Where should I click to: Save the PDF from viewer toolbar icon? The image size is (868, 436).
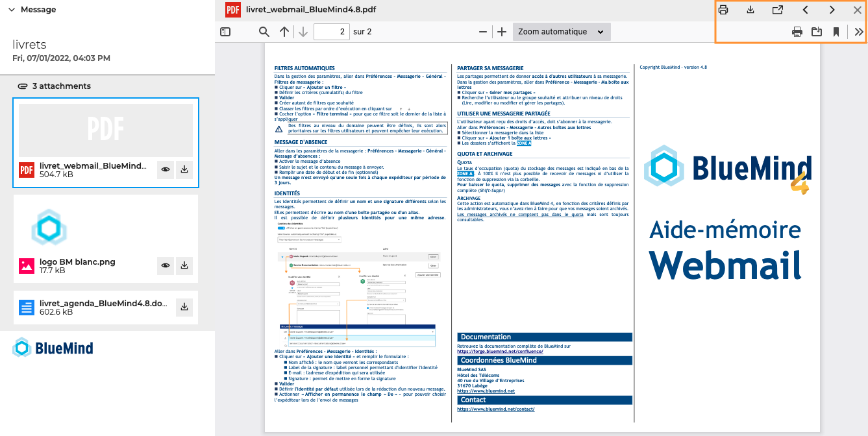click(817, 32)
